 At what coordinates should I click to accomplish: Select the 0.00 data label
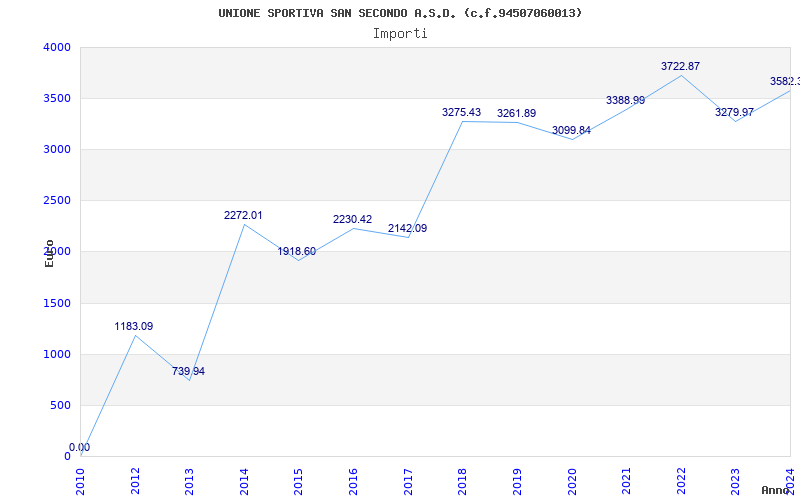(x=80, y=447)
